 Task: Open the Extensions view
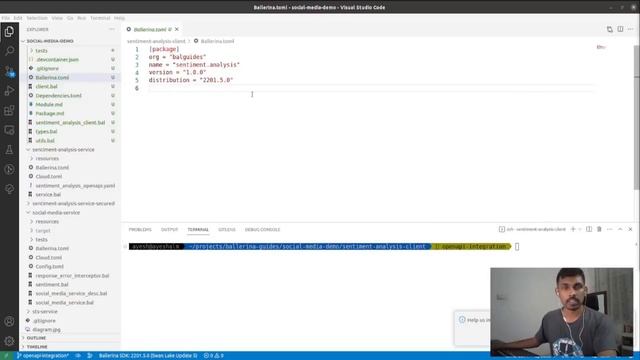pos(9,110)
